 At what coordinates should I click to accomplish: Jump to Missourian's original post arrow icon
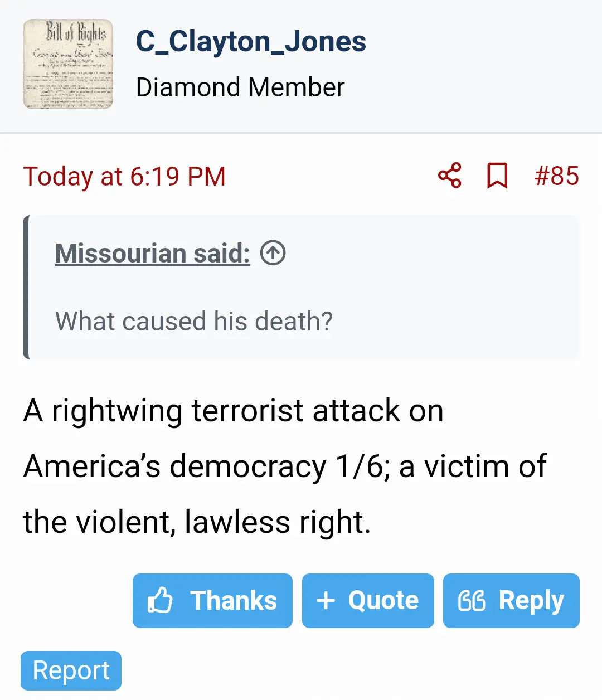tap(273, 253)
